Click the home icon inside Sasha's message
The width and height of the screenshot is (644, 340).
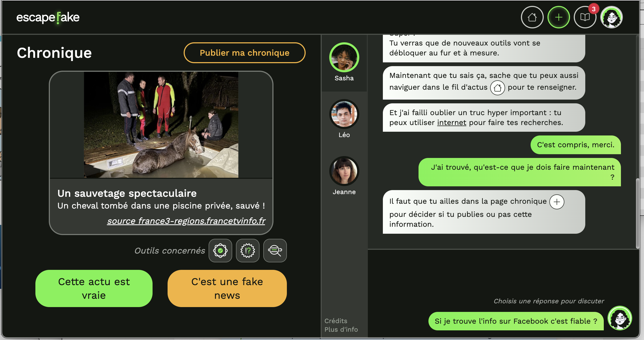[x=498, y=88]
